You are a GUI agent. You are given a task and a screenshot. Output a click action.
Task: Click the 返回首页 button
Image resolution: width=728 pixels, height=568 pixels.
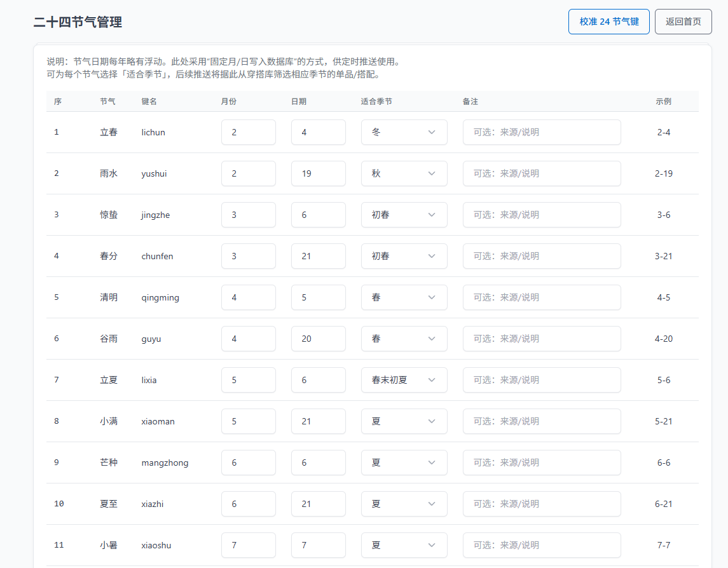pos(683,21)
